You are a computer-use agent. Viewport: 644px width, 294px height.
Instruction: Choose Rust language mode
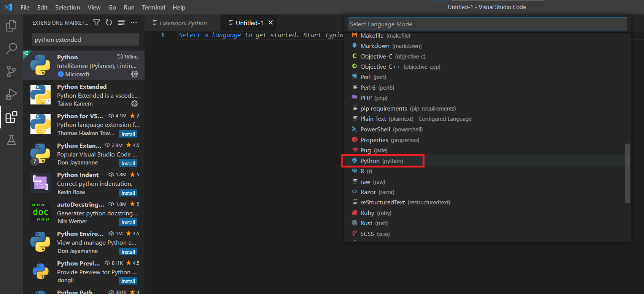tap(487, 223)
